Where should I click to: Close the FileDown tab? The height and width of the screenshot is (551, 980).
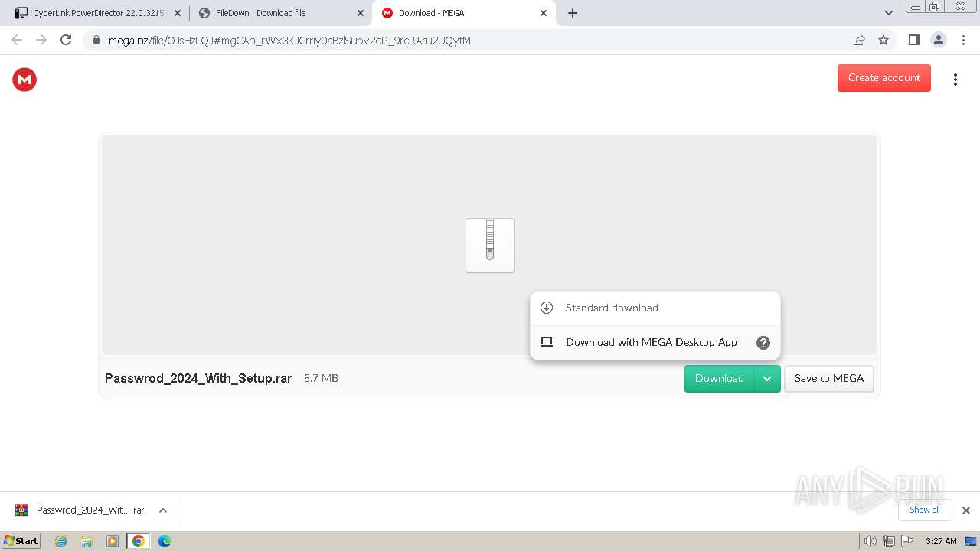361,13
